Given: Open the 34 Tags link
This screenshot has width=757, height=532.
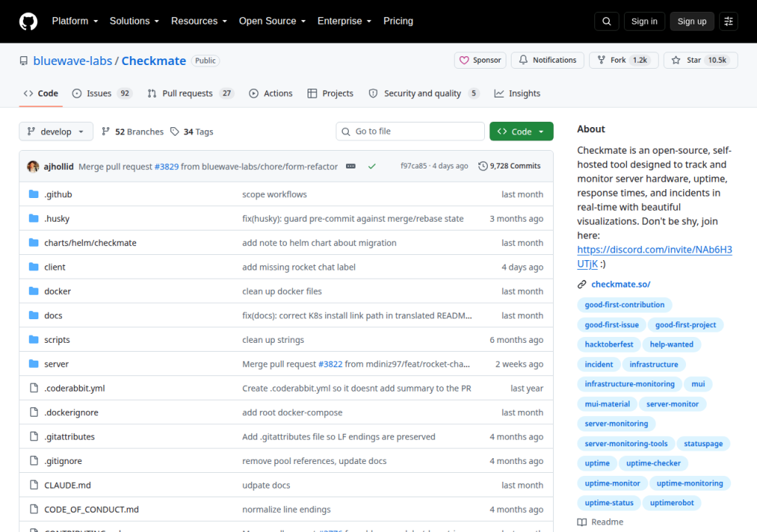Looking at the screenshot, I should (191, 132).
